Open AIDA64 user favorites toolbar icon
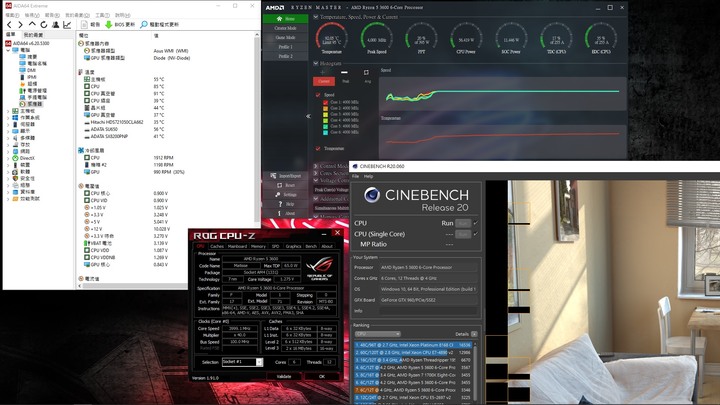 pos(56,24)
